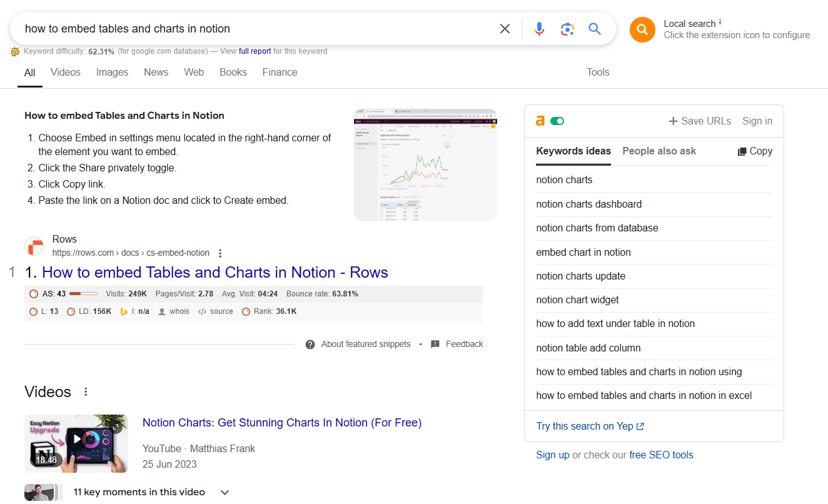828x504 pixels.
Task: Click the external link icon beside Yep
Action: tap(640, 426)
